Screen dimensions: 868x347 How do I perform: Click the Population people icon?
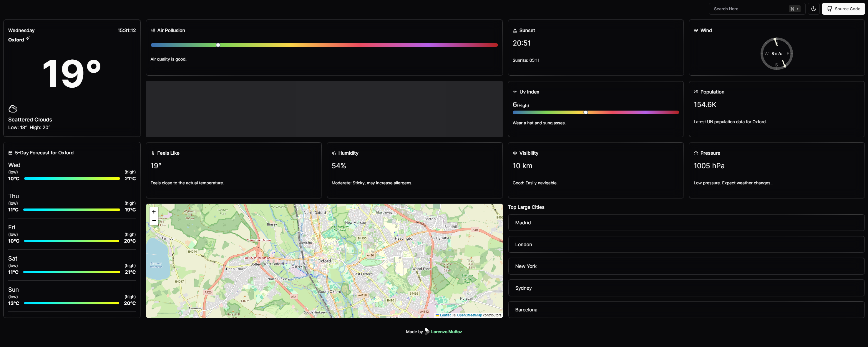click(x=696, y=91)
